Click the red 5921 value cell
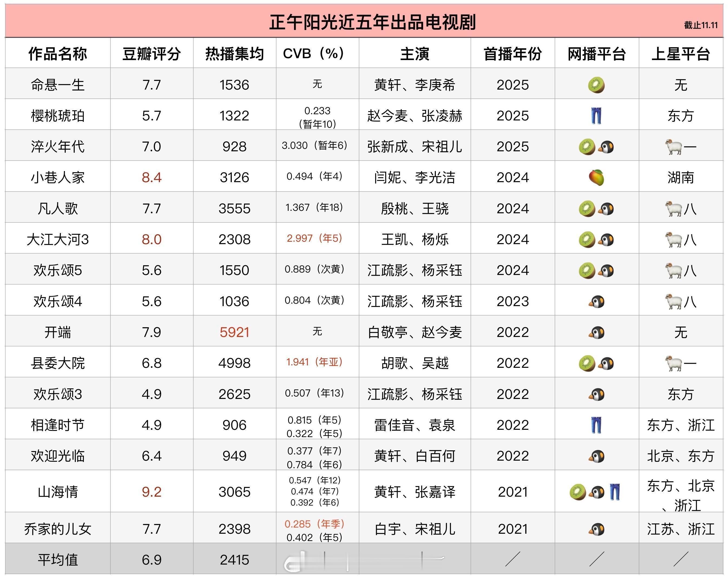 coord(234,332)
